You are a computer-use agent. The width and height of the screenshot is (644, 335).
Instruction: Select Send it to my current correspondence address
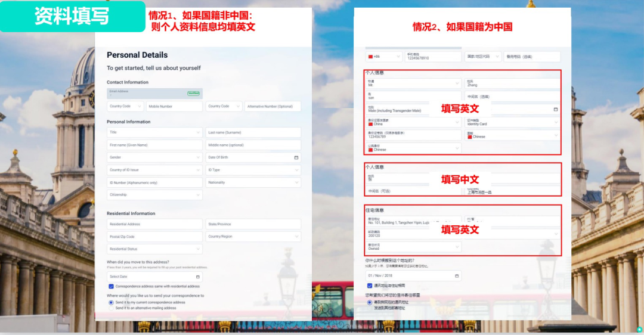click(x=111, y=303)
